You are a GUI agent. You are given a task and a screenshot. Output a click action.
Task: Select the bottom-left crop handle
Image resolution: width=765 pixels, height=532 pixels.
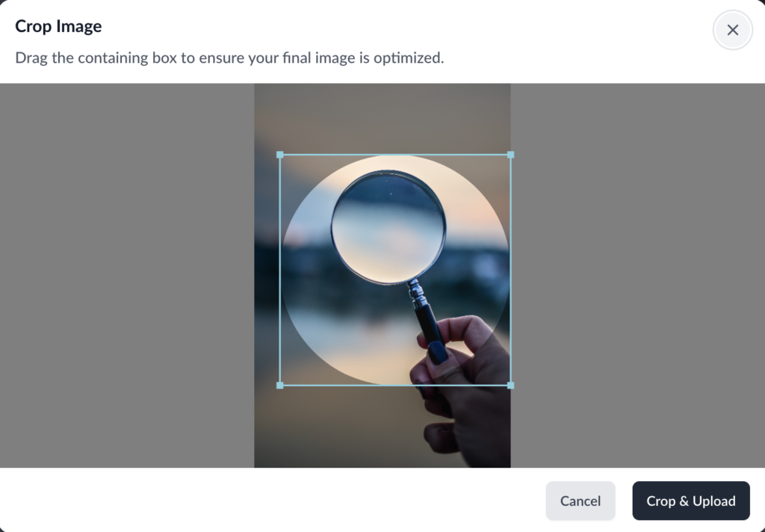(x=280, y=385)
